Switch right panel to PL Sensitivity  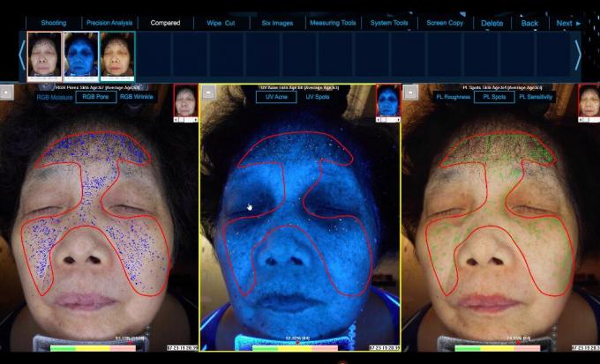click(536, 97)
